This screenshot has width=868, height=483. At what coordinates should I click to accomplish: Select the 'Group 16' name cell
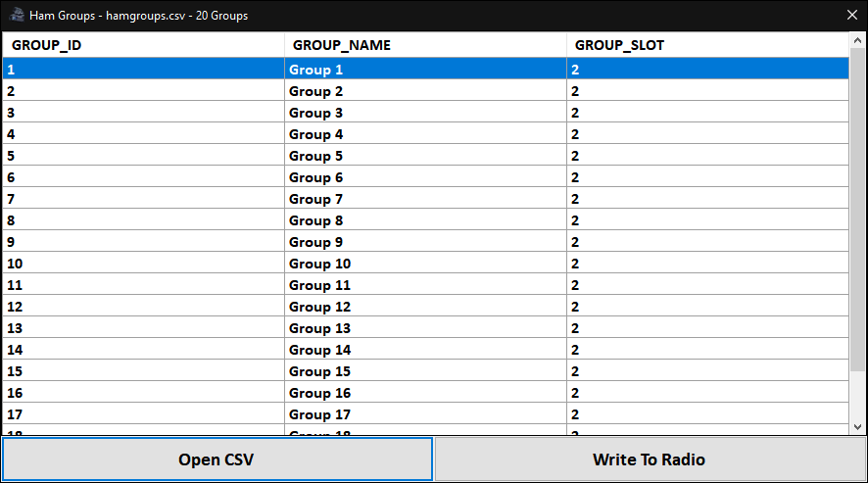click(x=426, y=393)
